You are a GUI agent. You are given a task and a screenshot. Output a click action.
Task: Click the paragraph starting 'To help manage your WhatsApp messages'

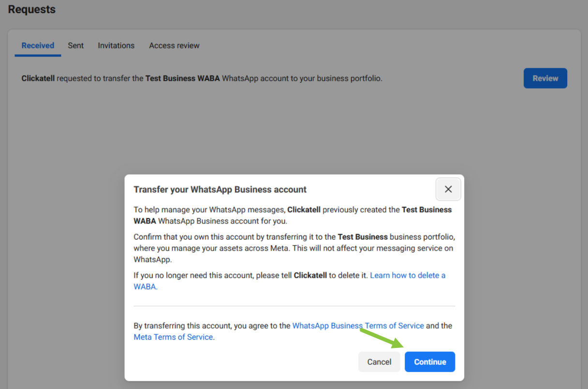293,215
